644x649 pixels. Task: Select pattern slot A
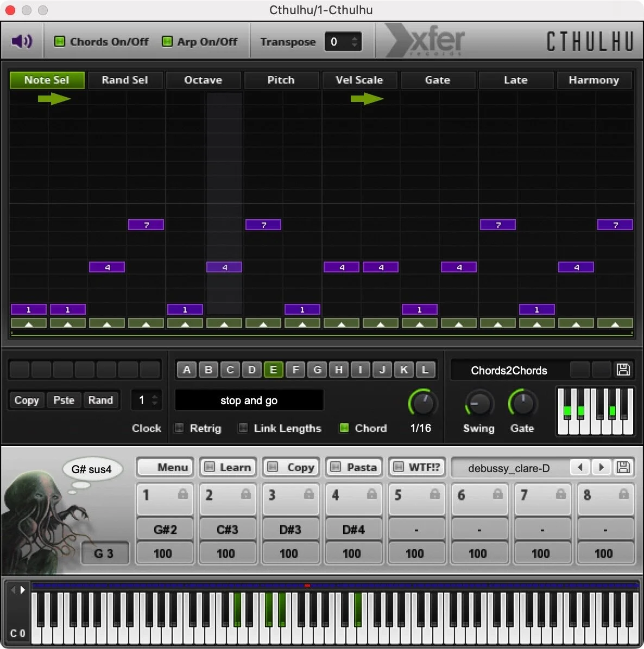[x=187, y=370]
